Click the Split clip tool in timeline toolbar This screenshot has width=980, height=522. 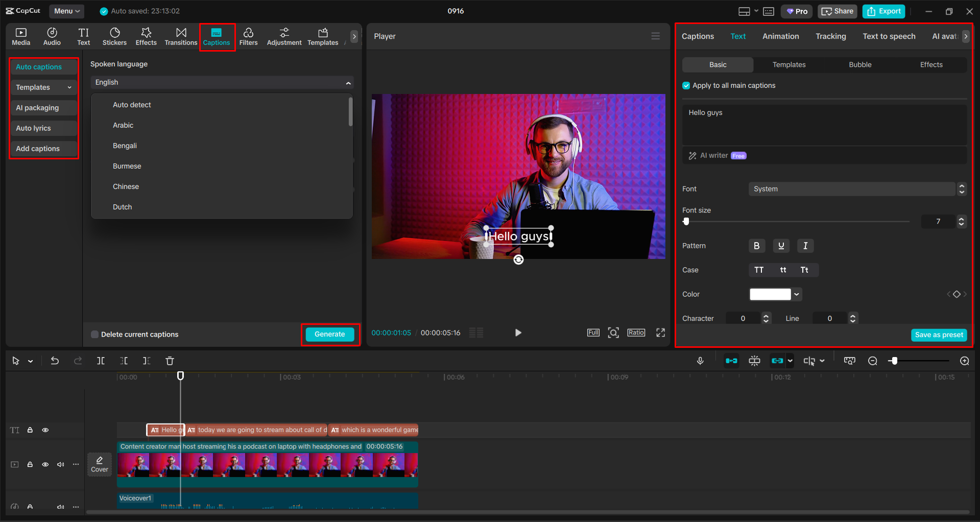pyautogui.click(x=101, y=361)
